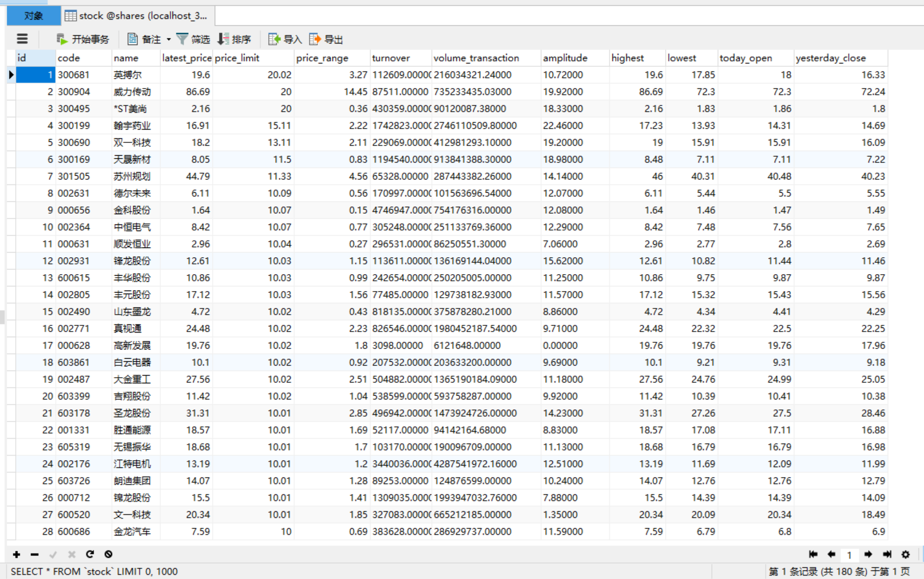Click the name column header
Image resolution: width=924 pixels, height=579 pixels.
pos(136,58)
